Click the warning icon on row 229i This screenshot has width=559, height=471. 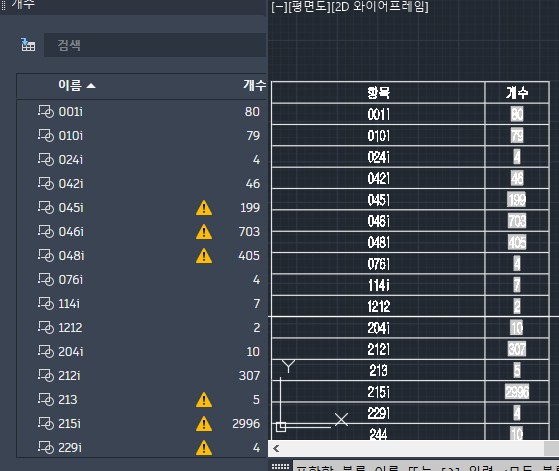pyautogui.click(x=204, y=447)
